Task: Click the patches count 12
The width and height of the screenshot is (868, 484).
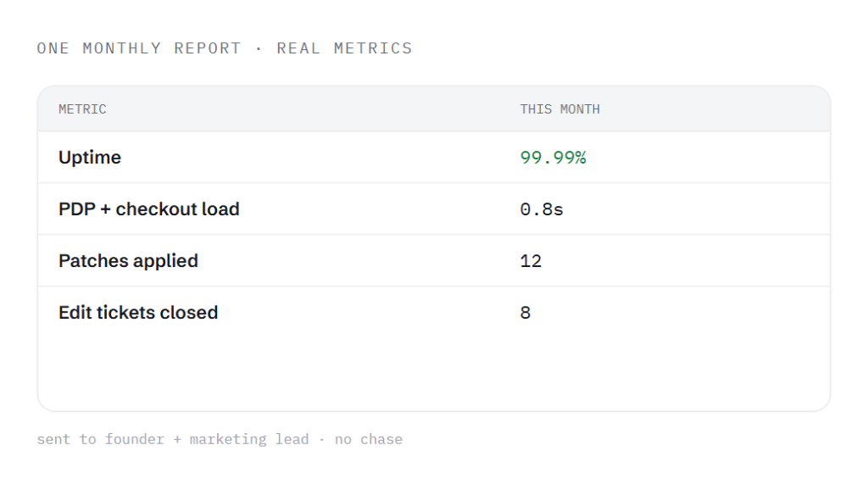Action: tap(531, 261)
